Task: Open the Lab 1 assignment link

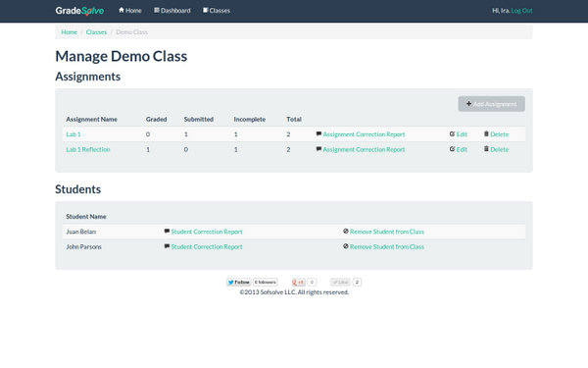Action: pyautogui.click(x=73, y=134)
